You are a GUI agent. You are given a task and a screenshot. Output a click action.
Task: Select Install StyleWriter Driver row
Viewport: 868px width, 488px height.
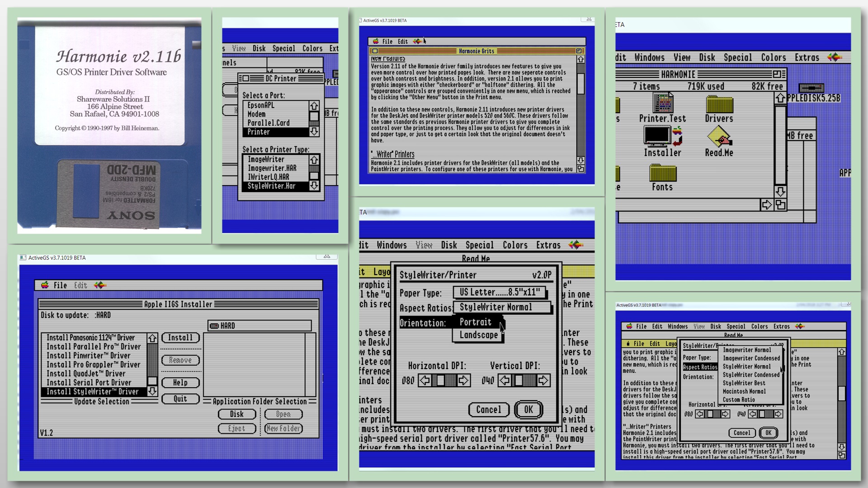(x=94, y=392)
